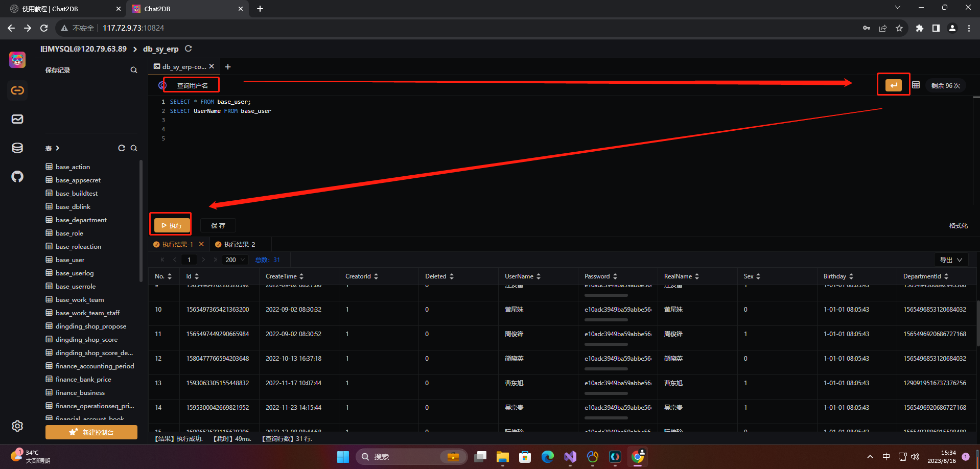980x469 pixels.
Task: Click the 旧MYSQL@120.79.63.89 connection breadcrumb
Action: [x=83, y=49]
